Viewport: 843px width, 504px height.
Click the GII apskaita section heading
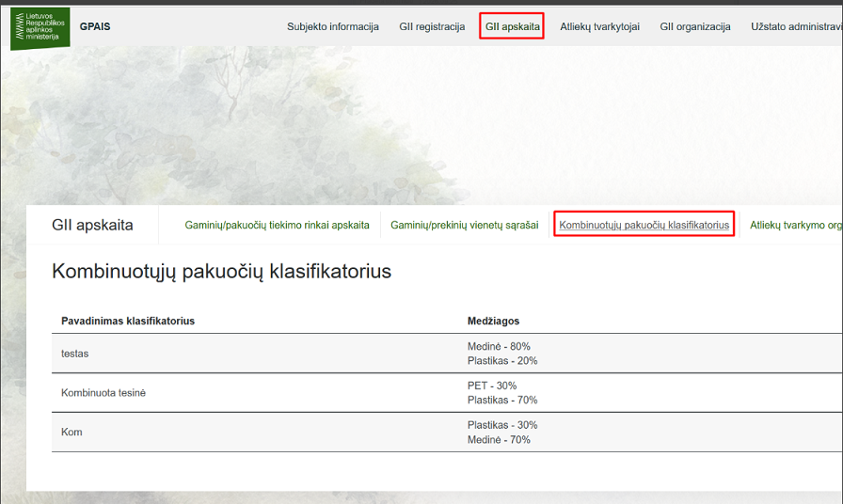pos(92,225)
